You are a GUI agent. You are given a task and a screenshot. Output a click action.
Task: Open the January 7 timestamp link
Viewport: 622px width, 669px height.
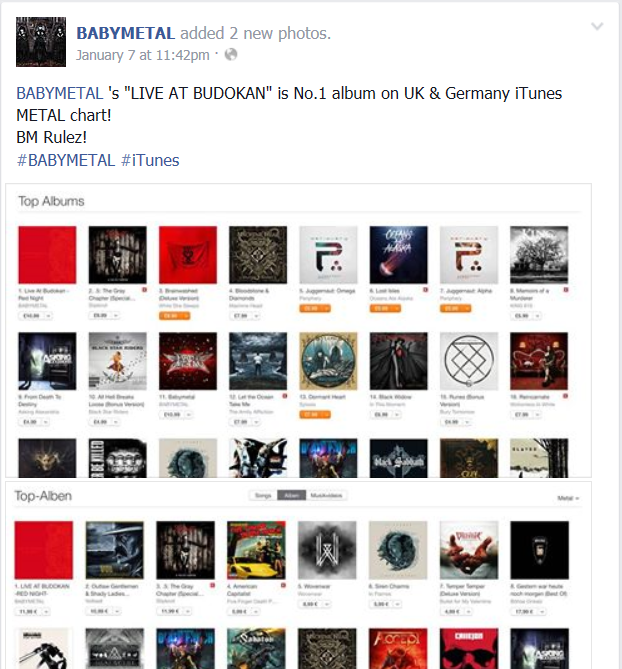[142, 55]
